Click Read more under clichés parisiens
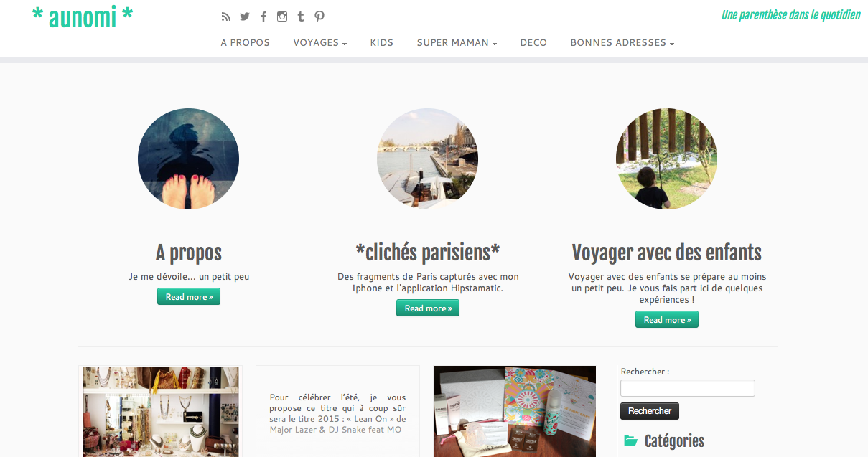 tap(428, 308)
